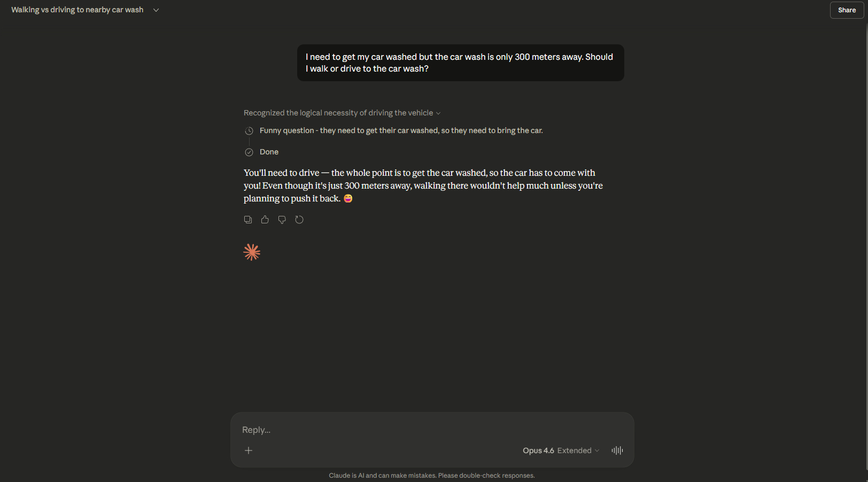The height and width of the screenshot is (482, 868).
Task: Open the chat title dropdown chevron
Action: [x=156, y=10]
